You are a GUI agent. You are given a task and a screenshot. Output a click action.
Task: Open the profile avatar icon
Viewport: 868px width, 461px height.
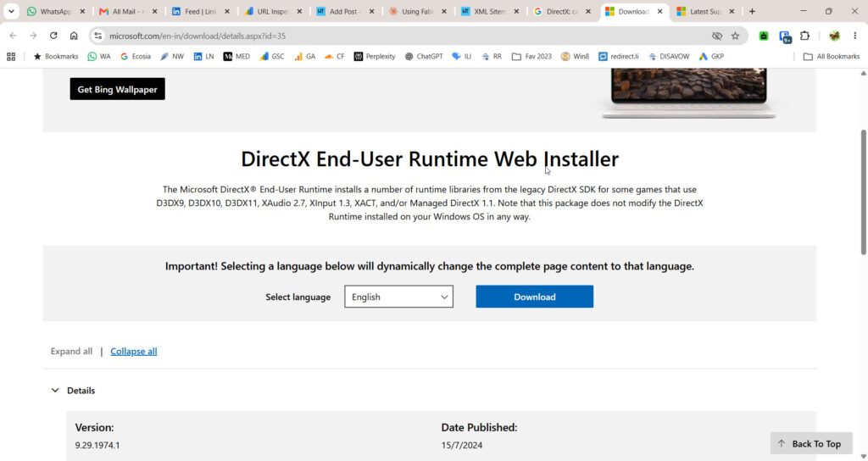tap(834, 36)
